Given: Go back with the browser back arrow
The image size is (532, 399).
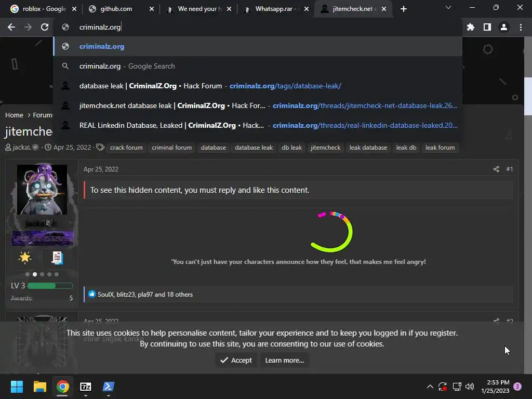Looking at the screenshot, I should 11,27.
